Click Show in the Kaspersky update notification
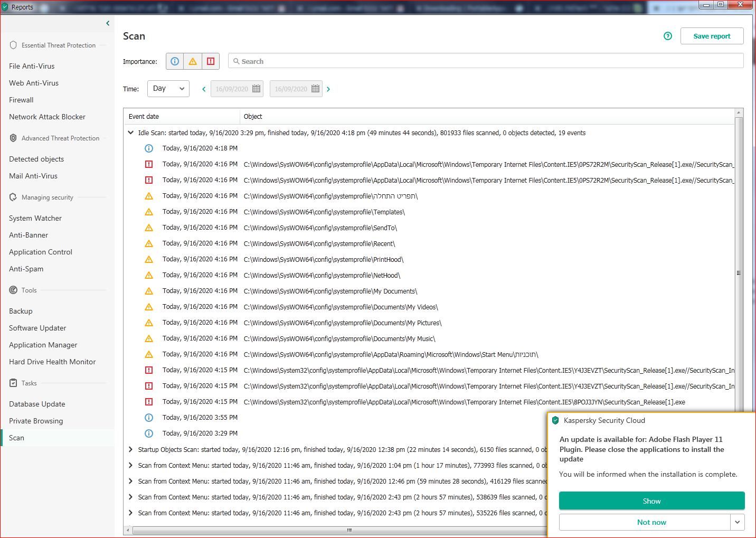 point(651,501)
